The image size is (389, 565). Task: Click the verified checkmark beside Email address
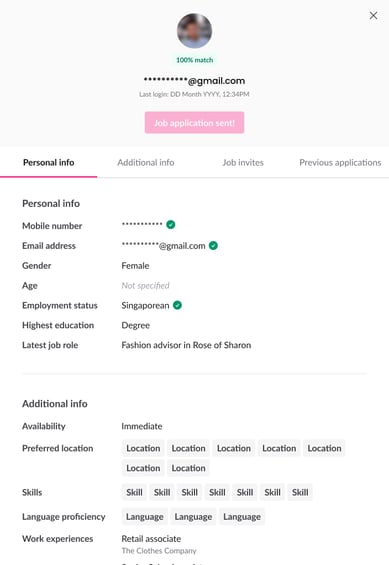[x=213, y=245]
